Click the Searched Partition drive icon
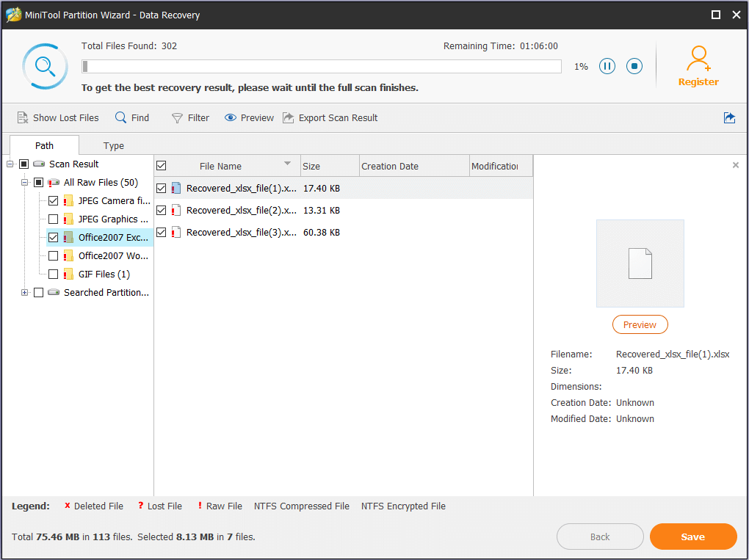This screenshot has height=560, width=749. 54,292
